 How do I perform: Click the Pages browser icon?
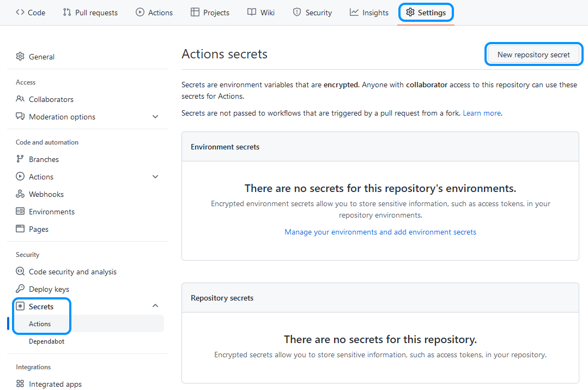(x=20, y=229)
